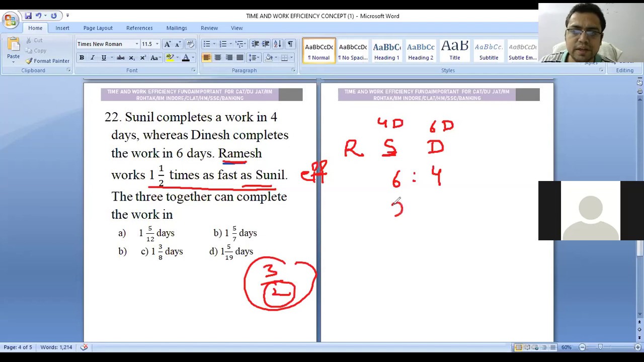Open the View tab
The image size is (644, 362).
pos(236,28)
